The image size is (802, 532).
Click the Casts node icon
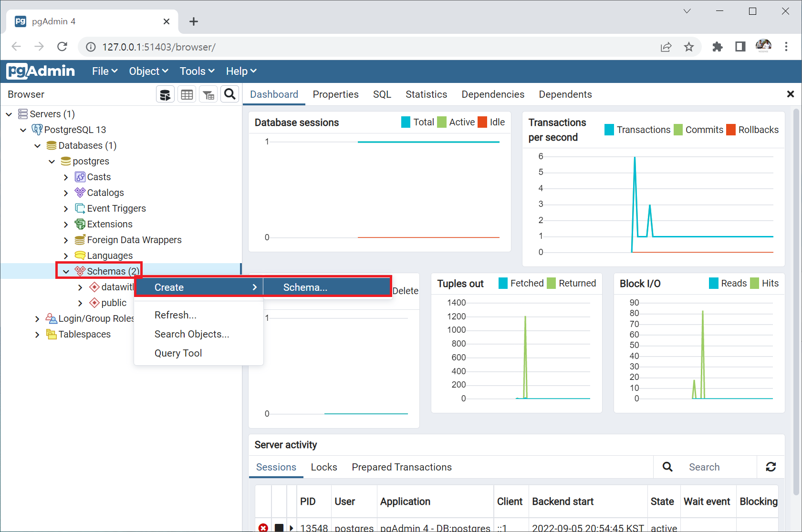pos(80,177)
